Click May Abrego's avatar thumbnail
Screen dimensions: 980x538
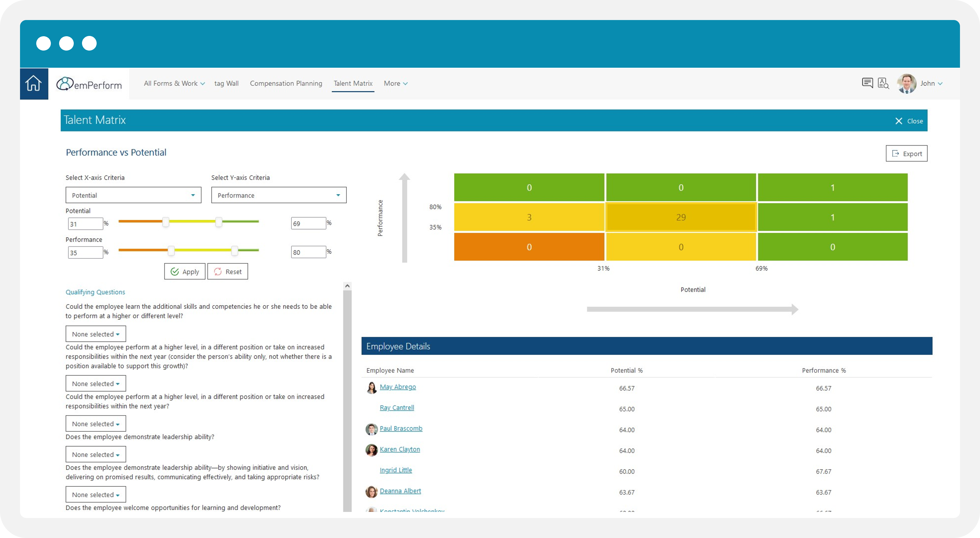(x=371, y=388)
